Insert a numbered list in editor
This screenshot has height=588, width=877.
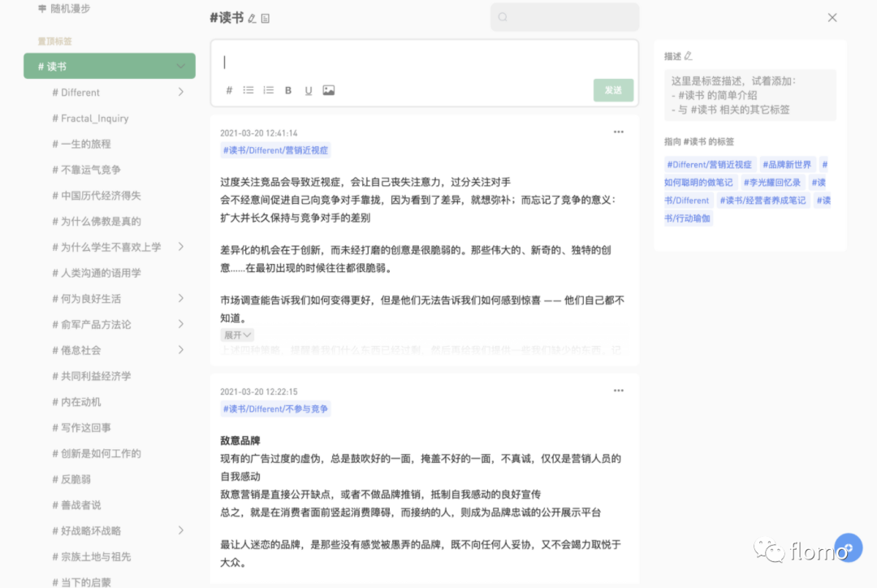269,90
